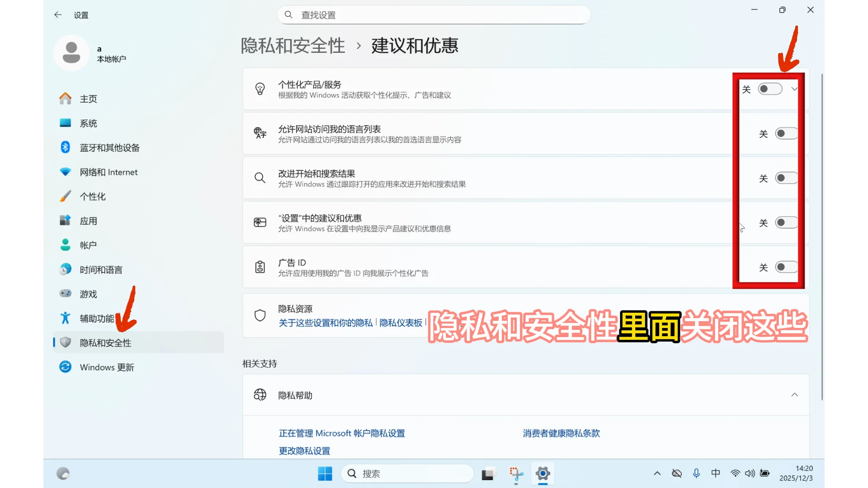Select the 个性化 paintbrush icon
The image size is (868, 488).
(65, 196)
